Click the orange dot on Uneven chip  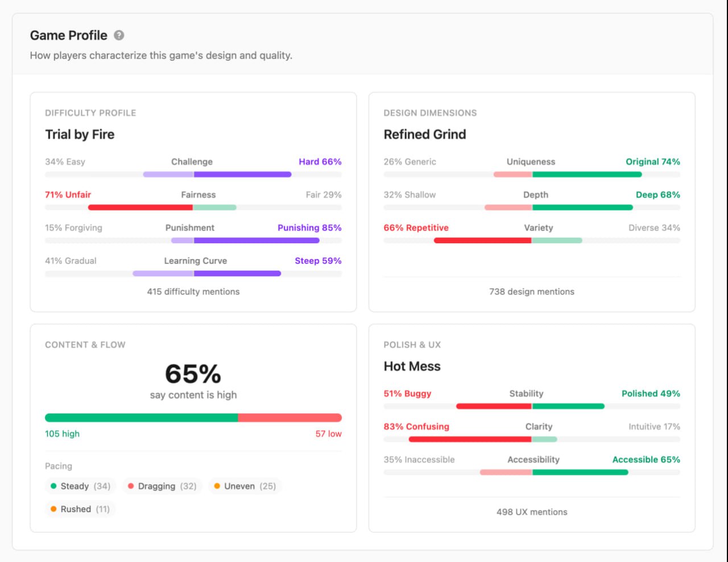coord(217,486)
